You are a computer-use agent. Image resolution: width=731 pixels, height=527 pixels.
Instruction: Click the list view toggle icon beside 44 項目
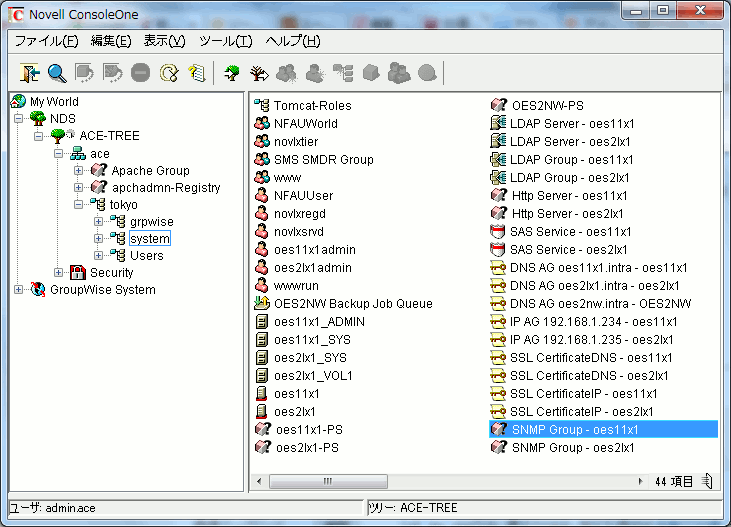coord(707,481)
